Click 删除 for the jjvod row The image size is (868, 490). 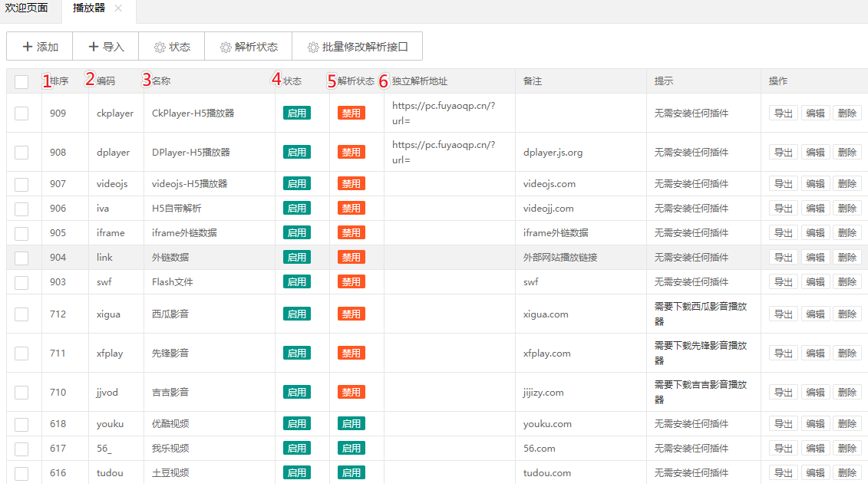pyautogui.click(x=847, y=393)
